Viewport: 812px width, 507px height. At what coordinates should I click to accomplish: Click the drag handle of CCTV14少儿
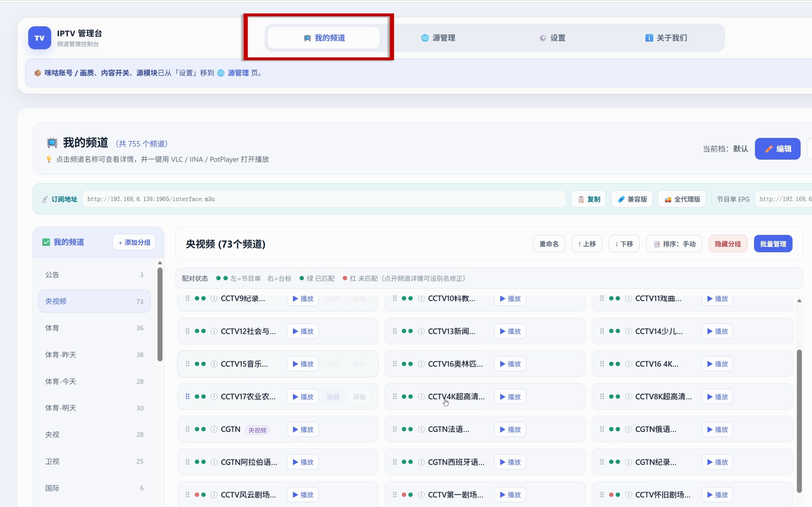pos(602,331)
